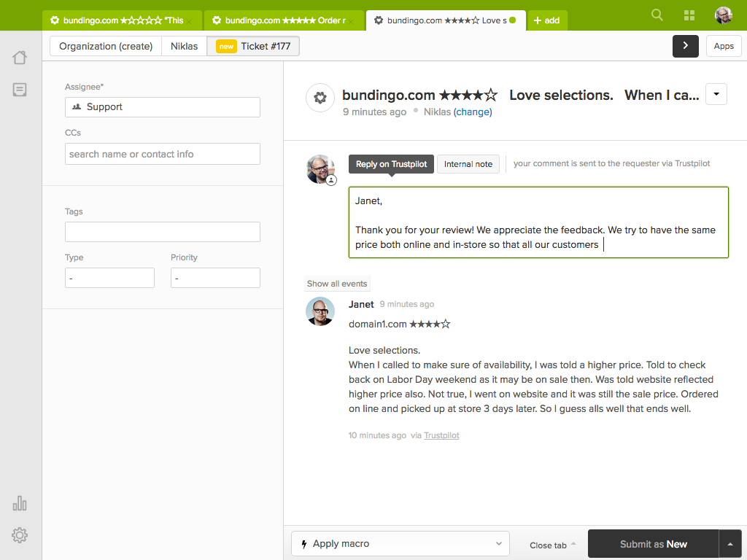
Task: Open the Trustpilot link under Janet's review
Action: tap(441, 435)
